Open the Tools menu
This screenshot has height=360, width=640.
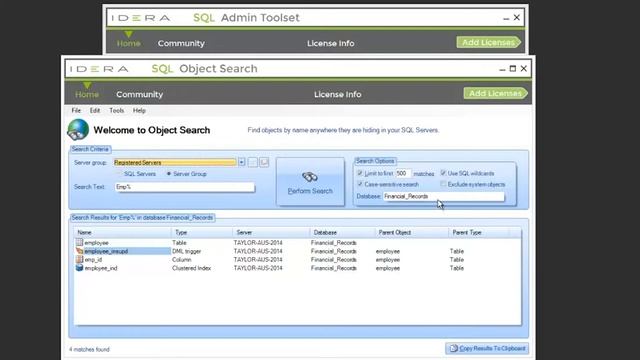click(116, 111)
